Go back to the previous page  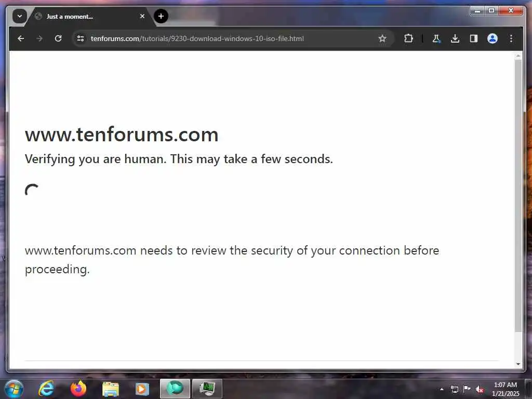point(21,38)
